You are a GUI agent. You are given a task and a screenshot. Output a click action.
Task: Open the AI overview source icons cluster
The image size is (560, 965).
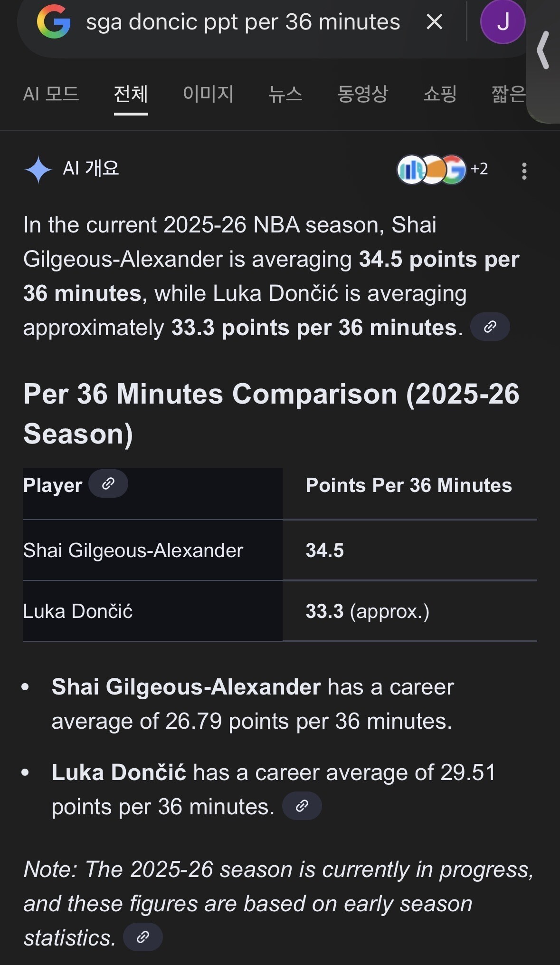pyautogui.click(x=431, y=169)
